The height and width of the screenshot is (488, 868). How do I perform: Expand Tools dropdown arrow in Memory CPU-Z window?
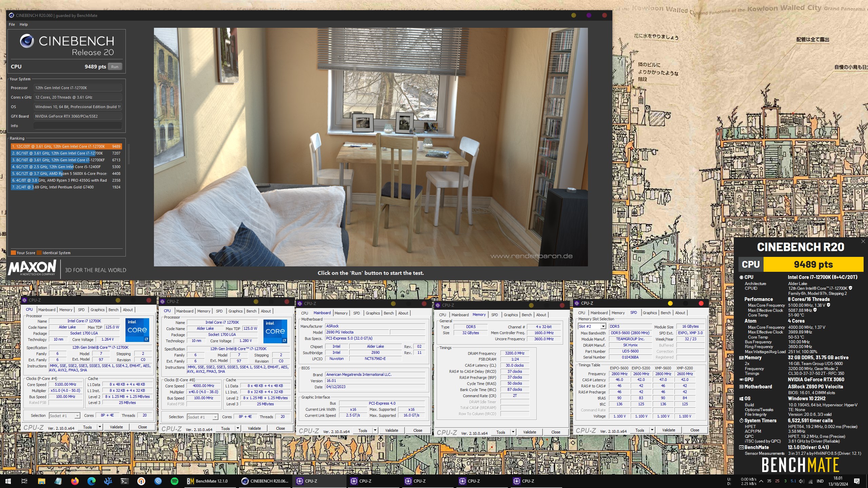click(513, 432)
